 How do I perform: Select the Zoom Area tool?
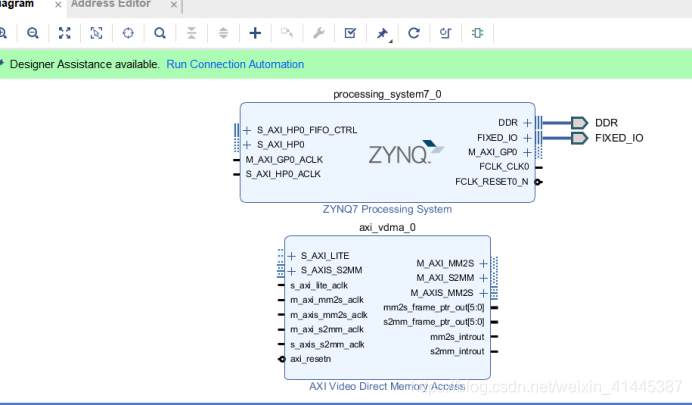(x=96, y=33)
